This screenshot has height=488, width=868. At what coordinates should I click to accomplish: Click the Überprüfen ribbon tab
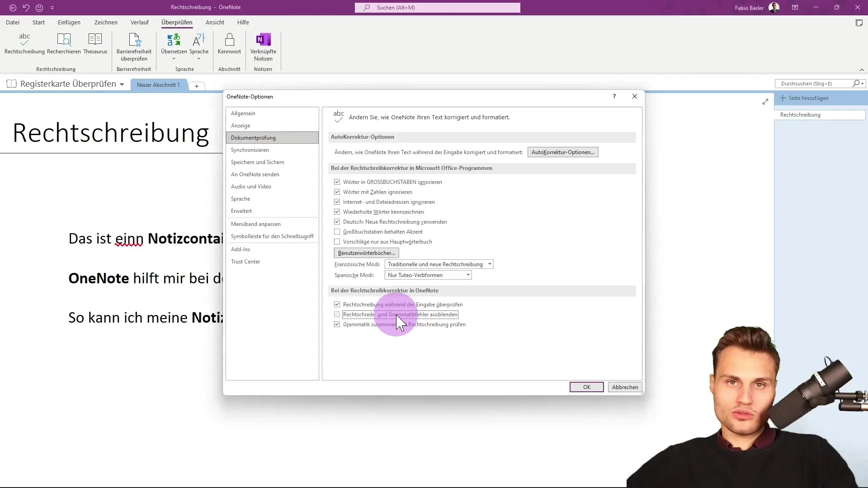[176, 22]
